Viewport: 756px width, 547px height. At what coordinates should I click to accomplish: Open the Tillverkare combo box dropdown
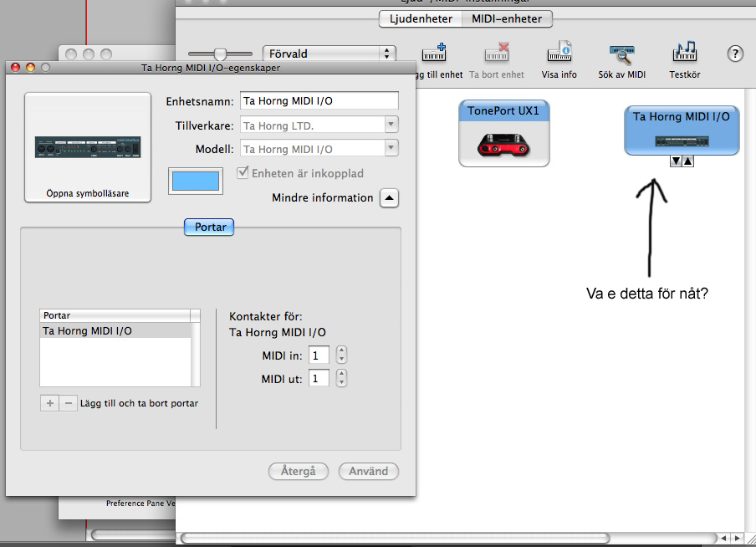point(391,125)
